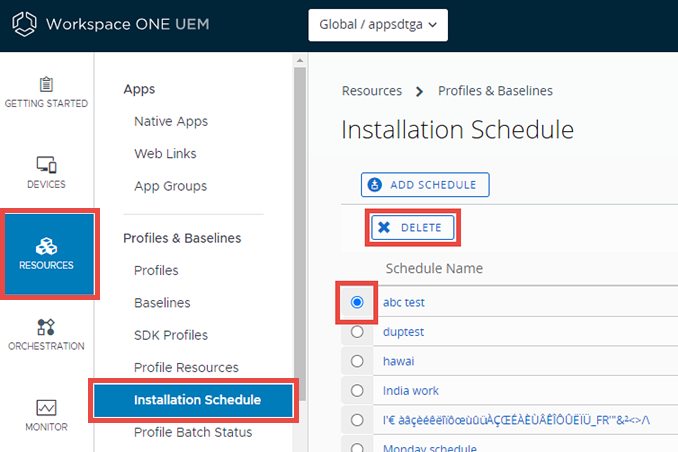Image resolution: width=678 pixels, height=452 pixels.
Task: Click the sidebar scrollbar up arrow
Action: click(300, 61)
